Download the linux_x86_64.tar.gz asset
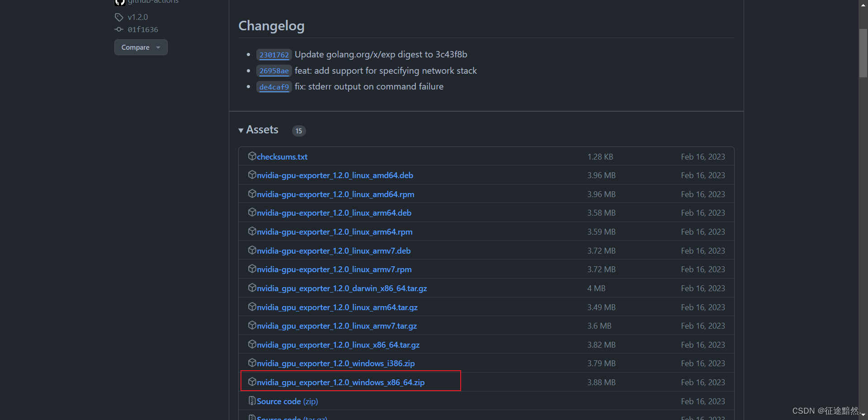The height and width of the screenshot is (420, 868). pos(338,345)
